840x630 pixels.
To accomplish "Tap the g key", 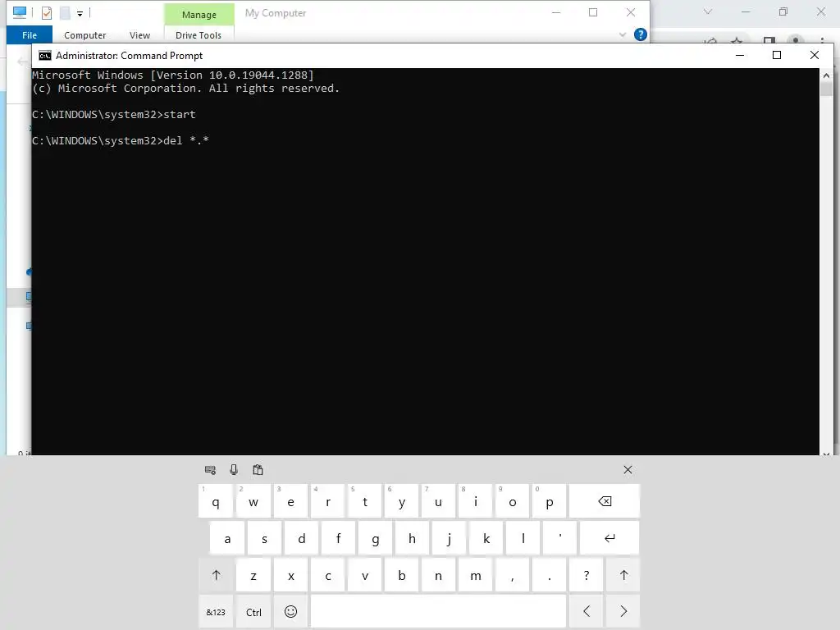I will [x=375, y=538].
